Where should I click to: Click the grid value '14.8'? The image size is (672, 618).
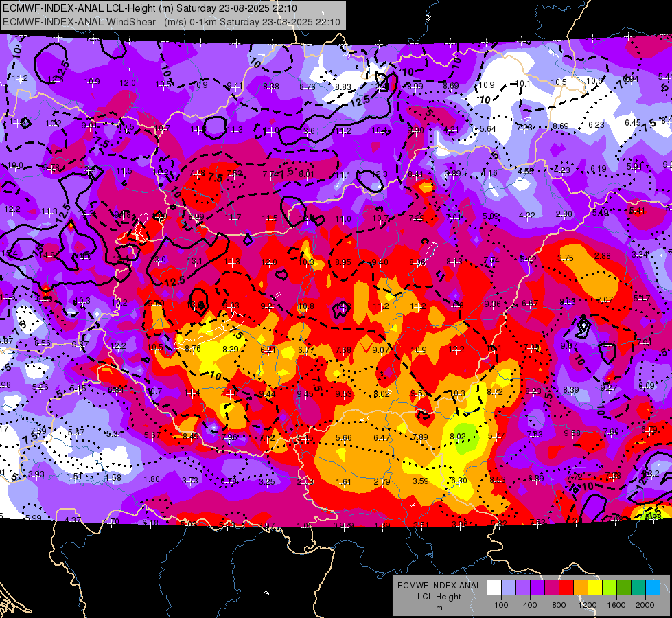[47, 255]
